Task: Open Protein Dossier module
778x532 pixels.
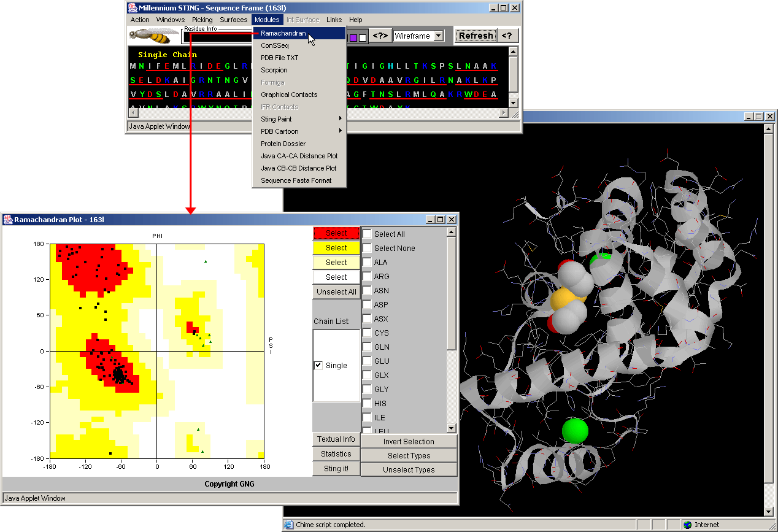Action: tap(299, 144)
